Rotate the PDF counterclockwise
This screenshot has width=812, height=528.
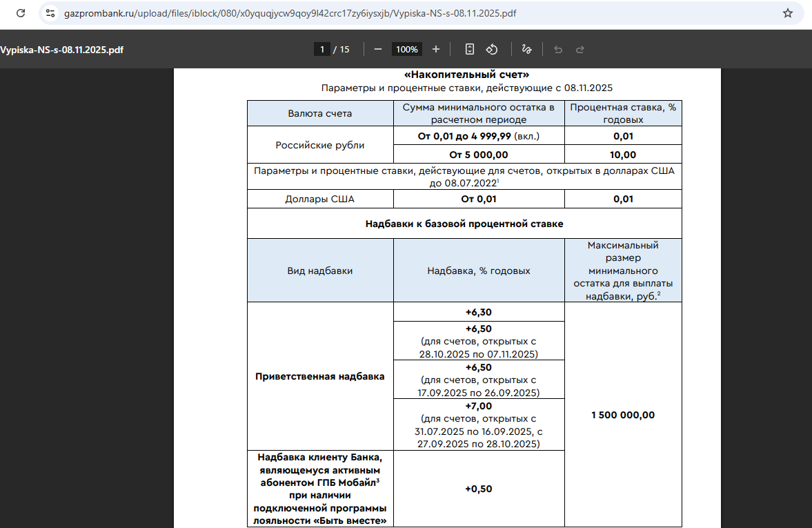(x=492, y=49)
